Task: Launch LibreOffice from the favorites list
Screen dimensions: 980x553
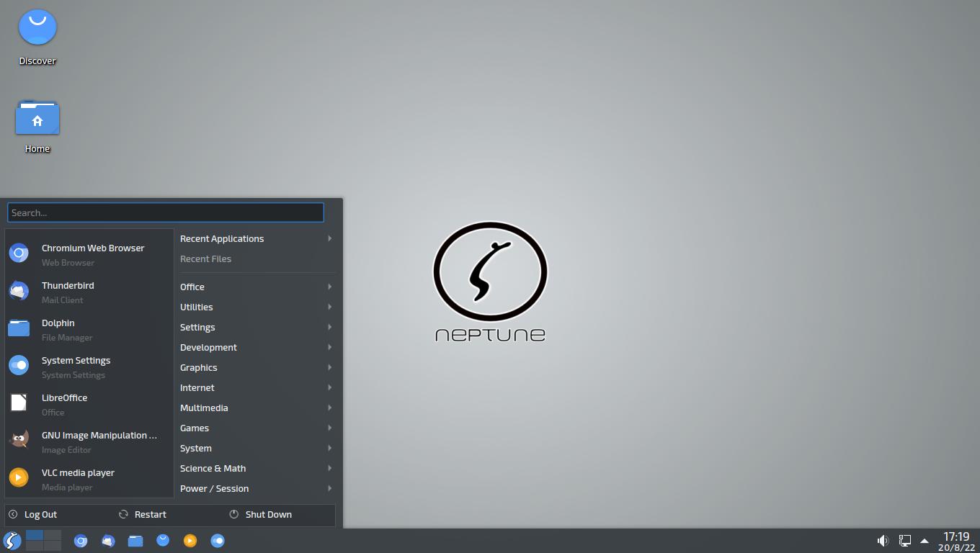Action: (x=89, y=404)
